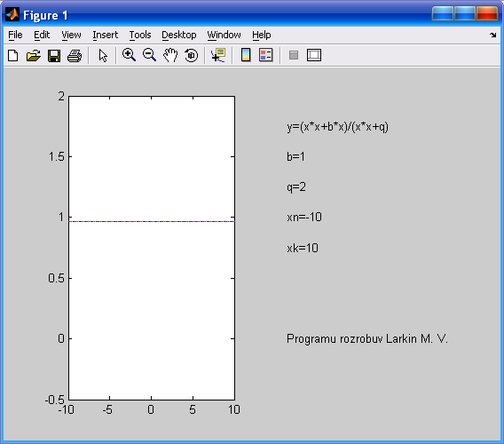Click the y-axis tick label 0.5
Viewport: 504px width, 444px height.
(x=56, y=278)
